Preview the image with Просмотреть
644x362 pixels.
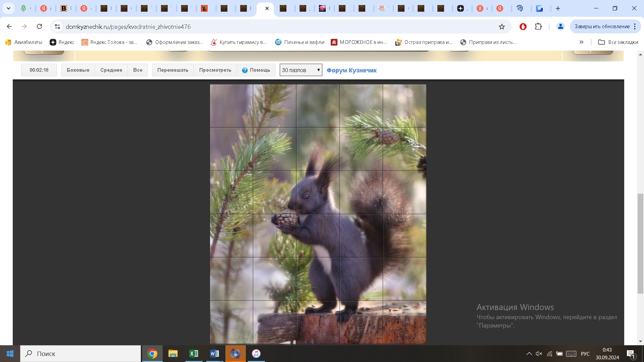point(215,70)
